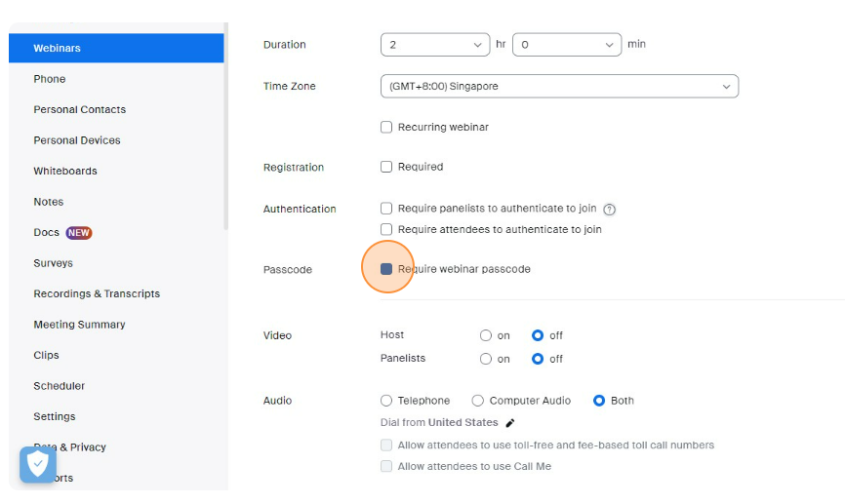The height and width of the screenshot is (504, 845).
Task: Select Telephone audio option
Action: pos(386,401)
